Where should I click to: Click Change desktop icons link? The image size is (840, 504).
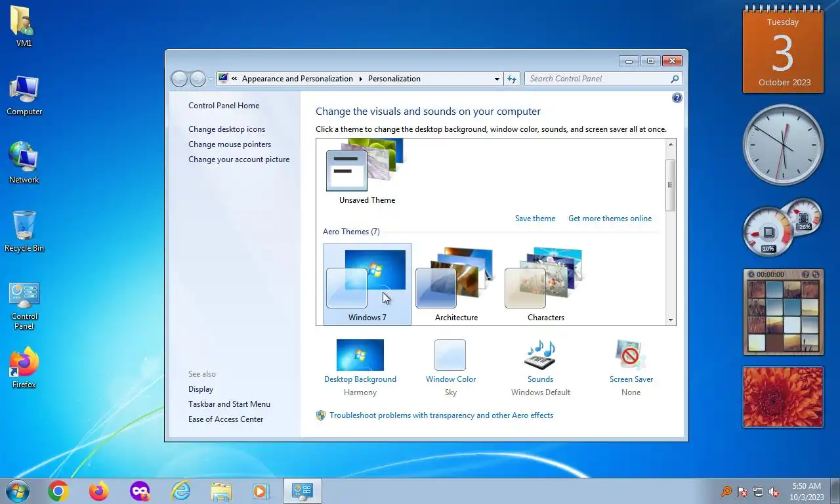coord(227,129)
